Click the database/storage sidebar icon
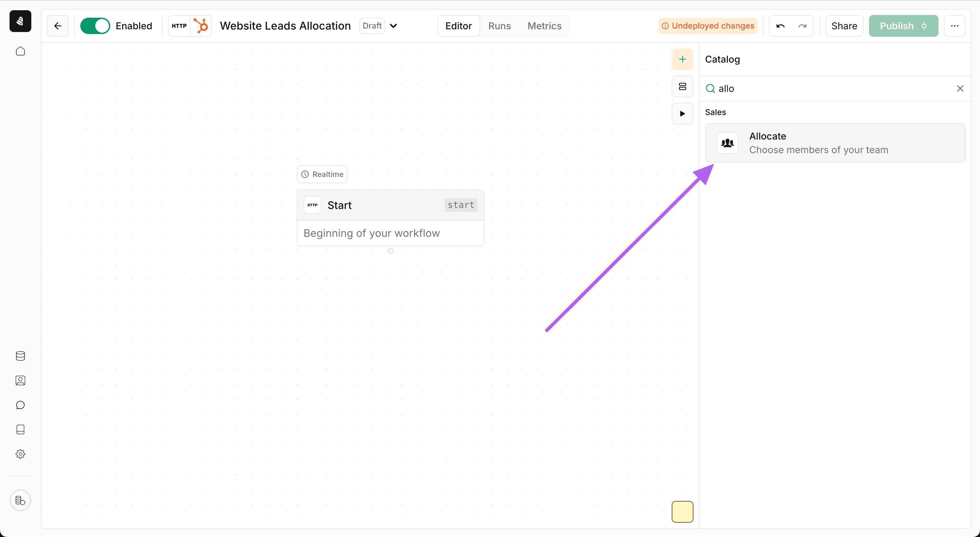 (20, 356)
